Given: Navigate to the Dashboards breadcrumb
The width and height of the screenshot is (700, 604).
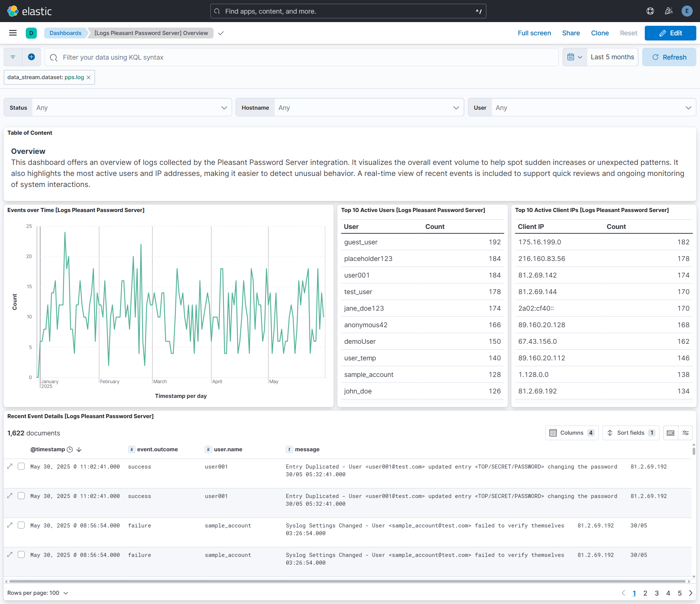Looking at the screenshot, I should tap(65, 33).
